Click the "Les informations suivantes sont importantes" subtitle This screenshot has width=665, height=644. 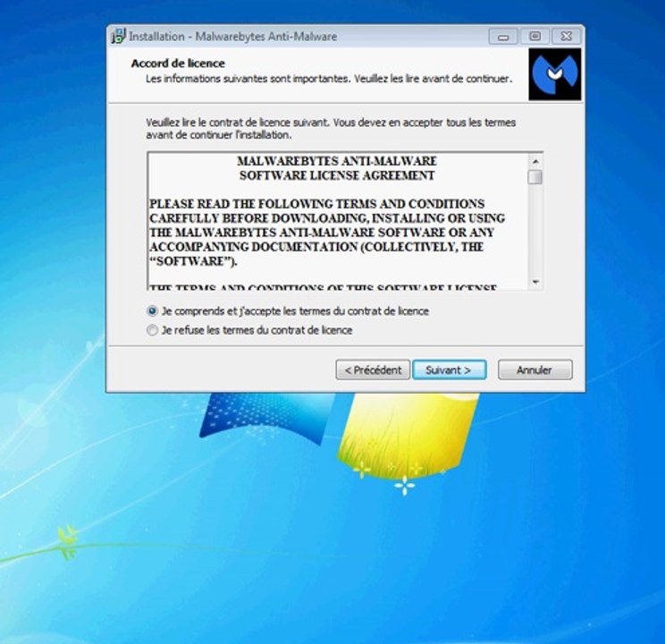click(329, 79)
